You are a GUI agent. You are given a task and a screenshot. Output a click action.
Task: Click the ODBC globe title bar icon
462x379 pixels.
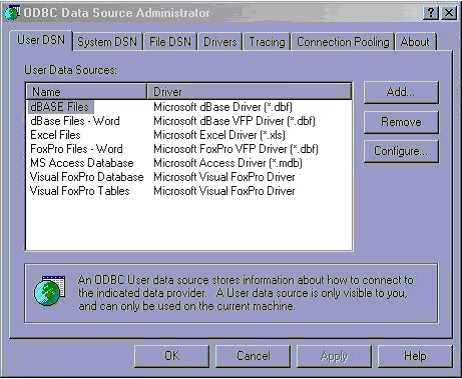point(12,13)
